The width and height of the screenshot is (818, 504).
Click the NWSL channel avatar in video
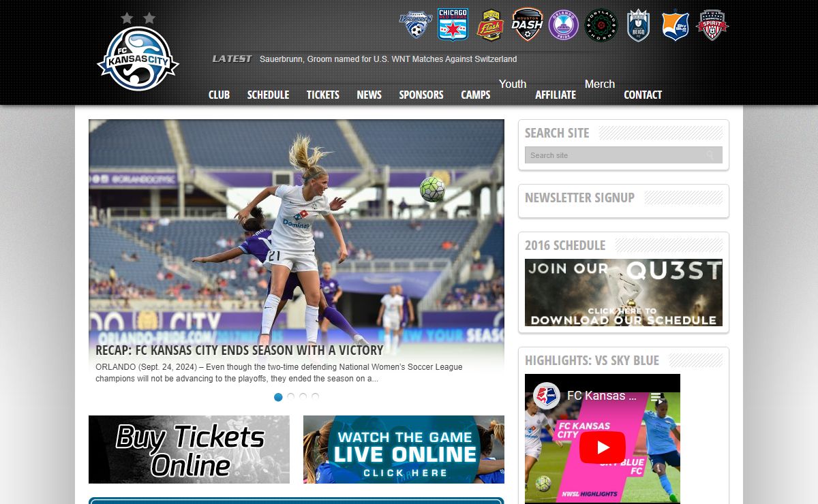(x=547, y=396)
